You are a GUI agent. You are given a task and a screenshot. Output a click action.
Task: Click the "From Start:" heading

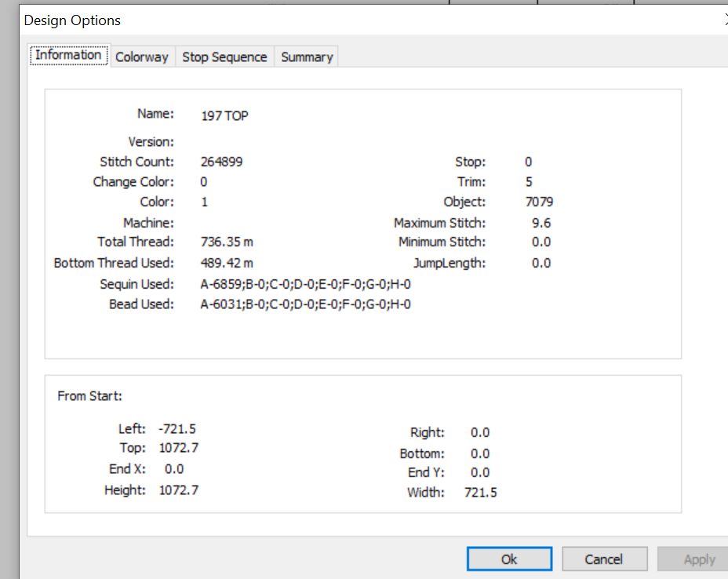(x=89, y=396)
